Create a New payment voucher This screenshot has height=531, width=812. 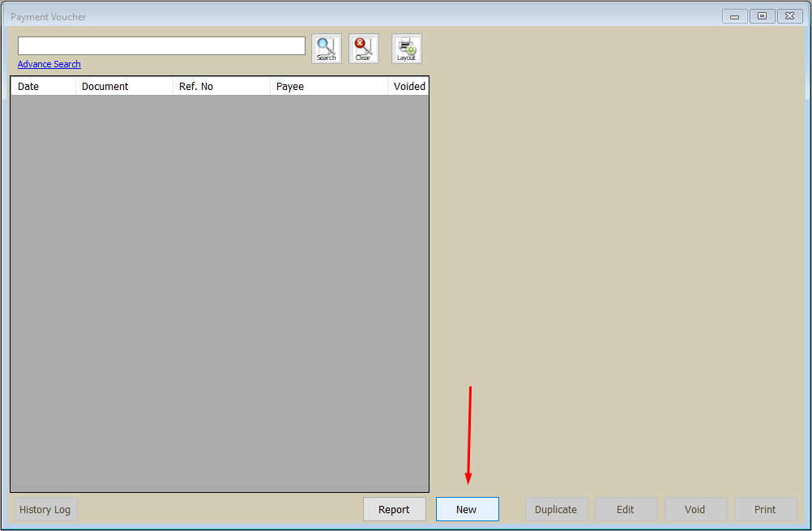pyautogui.click(x=467, y=509)
